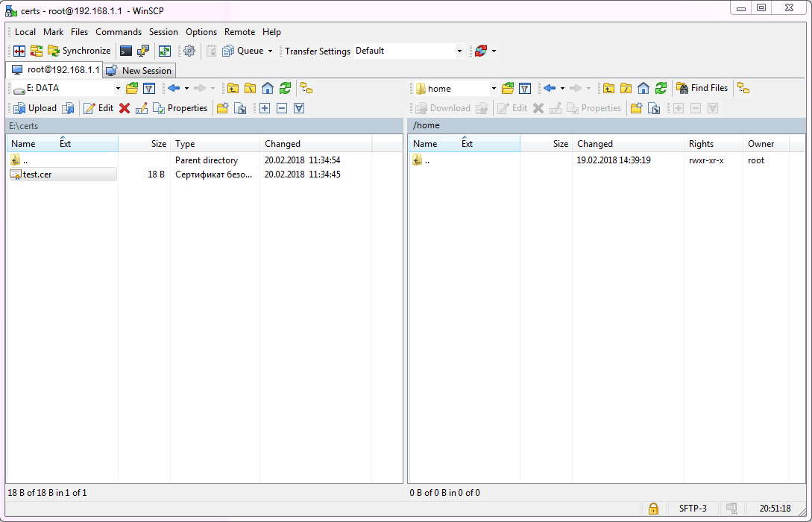Expand the arrow next to globe icon
The image size is (812, 522).
(x=494, y=51)
